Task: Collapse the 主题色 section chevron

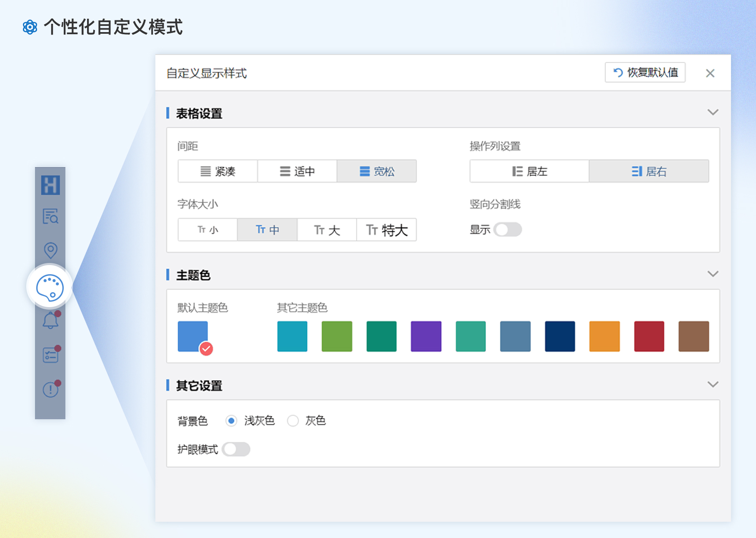Action: click(713, 274)
